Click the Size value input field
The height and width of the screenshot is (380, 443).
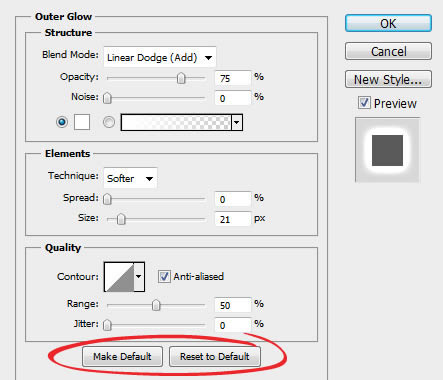[232, 219]
